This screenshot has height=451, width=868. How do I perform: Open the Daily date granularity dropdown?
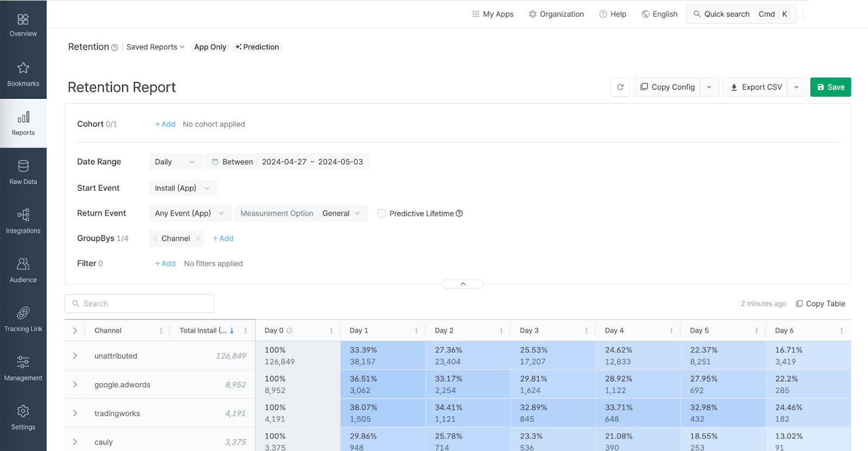click(175, 162)
